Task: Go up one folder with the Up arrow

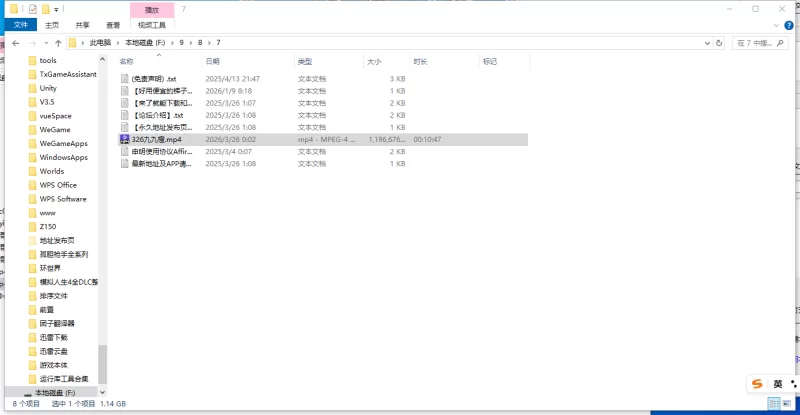Action: (59, 43)
